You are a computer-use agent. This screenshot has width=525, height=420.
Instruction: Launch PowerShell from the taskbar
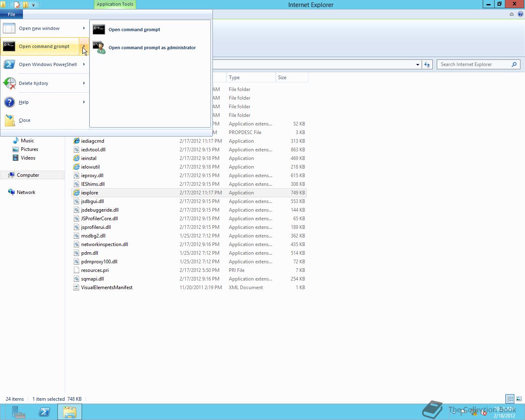click(x=44, y=412)
